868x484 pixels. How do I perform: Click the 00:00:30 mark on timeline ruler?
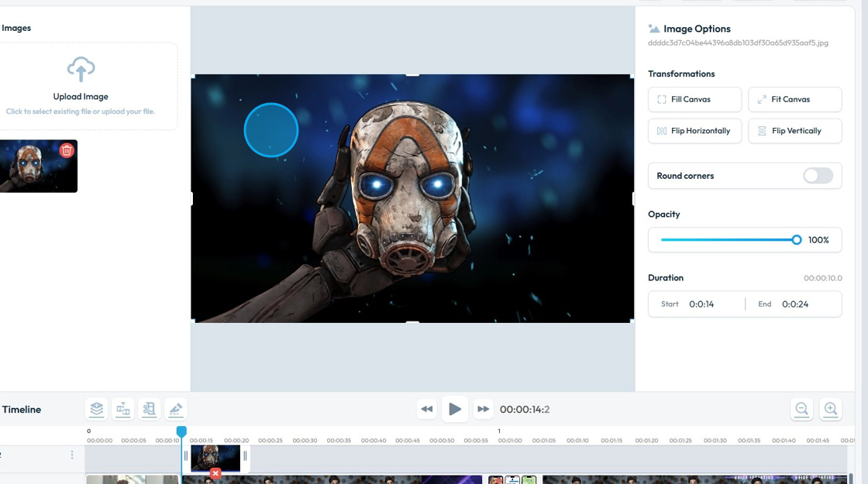(x=305, y=441)
